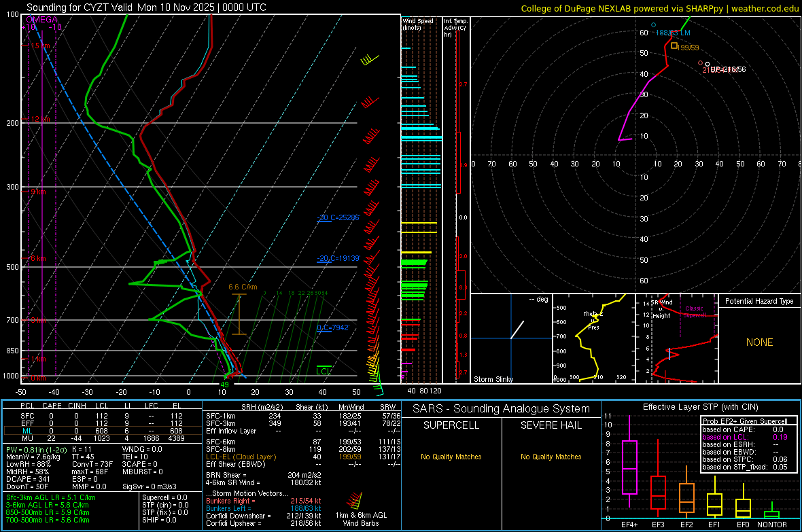Click the 'MeanW = 7.6g/kg' value
This screenshot has height=532, width=802.
click(x=33, y=457)
